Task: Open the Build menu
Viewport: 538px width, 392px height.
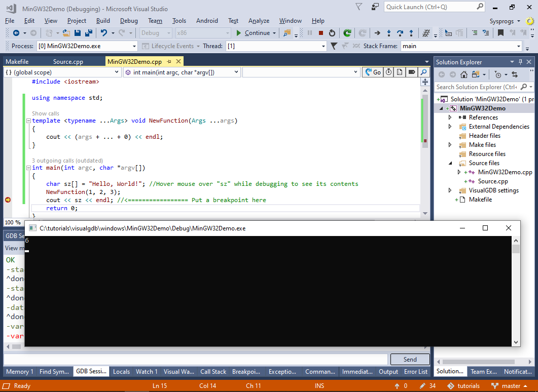Action: (103, 21)
